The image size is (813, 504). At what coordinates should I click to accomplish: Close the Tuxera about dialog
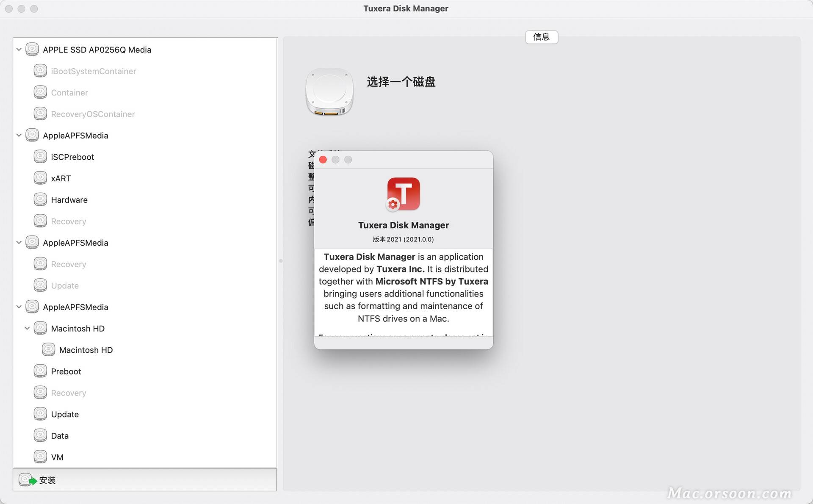click(323, 160)
